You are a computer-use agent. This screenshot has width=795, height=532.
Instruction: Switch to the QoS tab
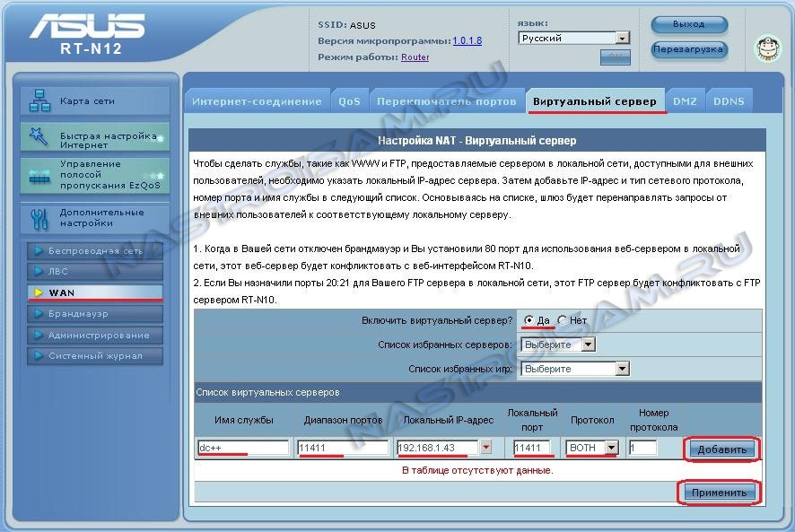(349, 101)
